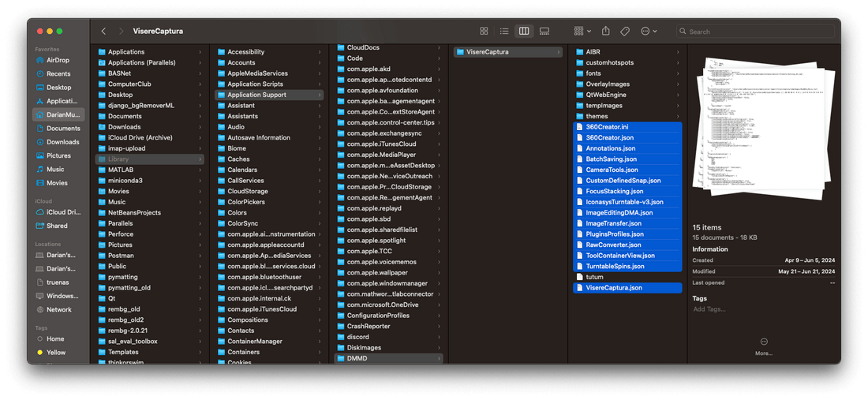
Task: Open the CrashReporter folder
Action: pyautogui.click(x=388, y=327)
